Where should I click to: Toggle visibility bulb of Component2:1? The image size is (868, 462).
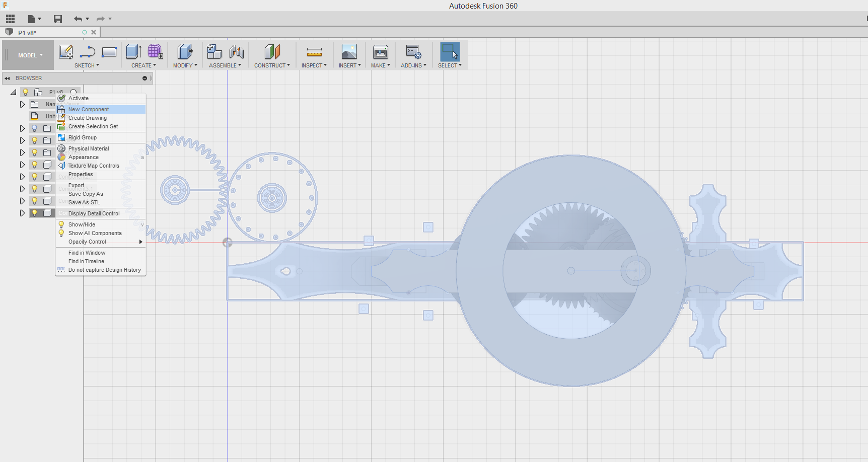(35, 177)
